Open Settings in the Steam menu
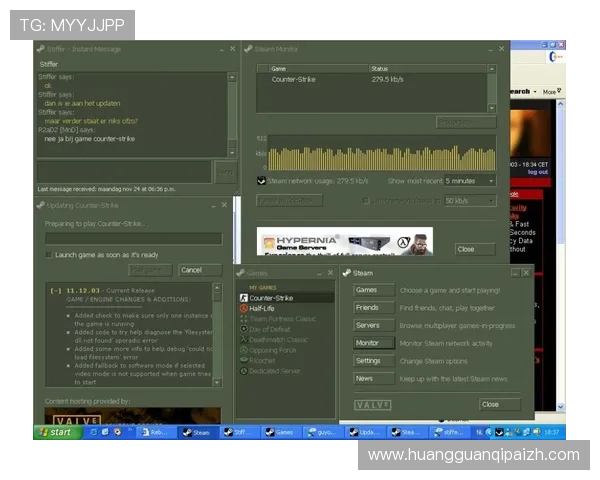600x480 pixels. [x=368, y=361]
